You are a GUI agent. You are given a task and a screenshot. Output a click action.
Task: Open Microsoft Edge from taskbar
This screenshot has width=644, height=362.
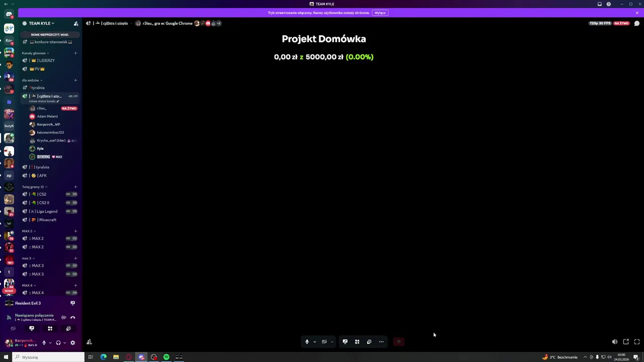pos(103,357)
